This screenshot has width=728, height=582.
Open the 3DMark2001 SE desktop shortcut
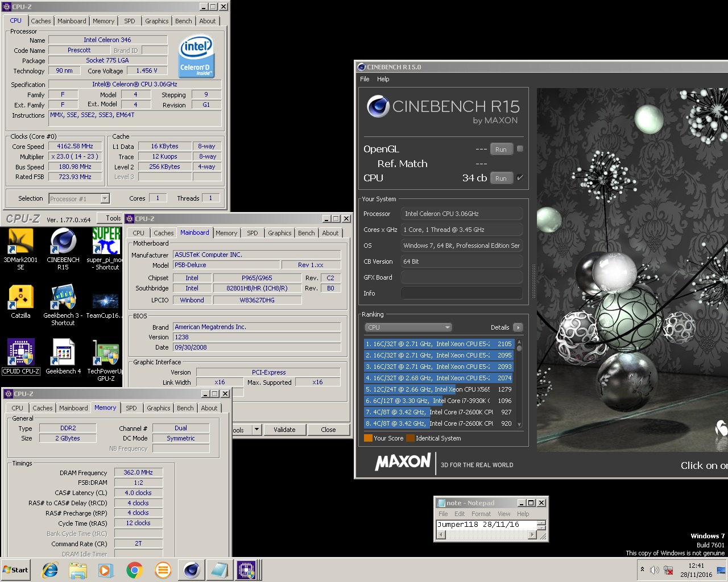(20, 249)
